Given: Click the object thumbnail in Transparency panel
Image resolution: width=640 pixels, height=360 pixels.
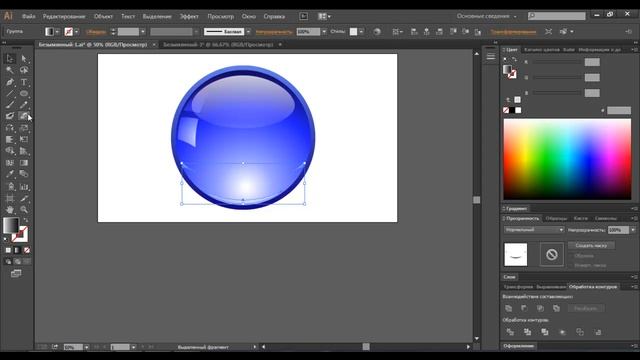Looking at the screenshot, I should click(x=516, y=254).
